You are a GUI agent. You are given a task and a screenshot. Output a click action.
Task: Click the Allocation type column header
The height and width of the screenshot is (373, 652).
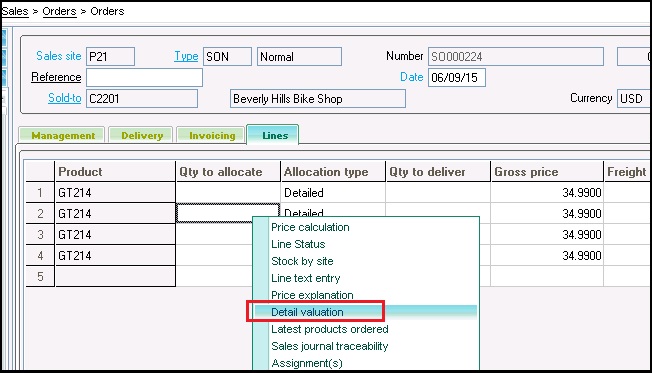click(x=333, y=171)
